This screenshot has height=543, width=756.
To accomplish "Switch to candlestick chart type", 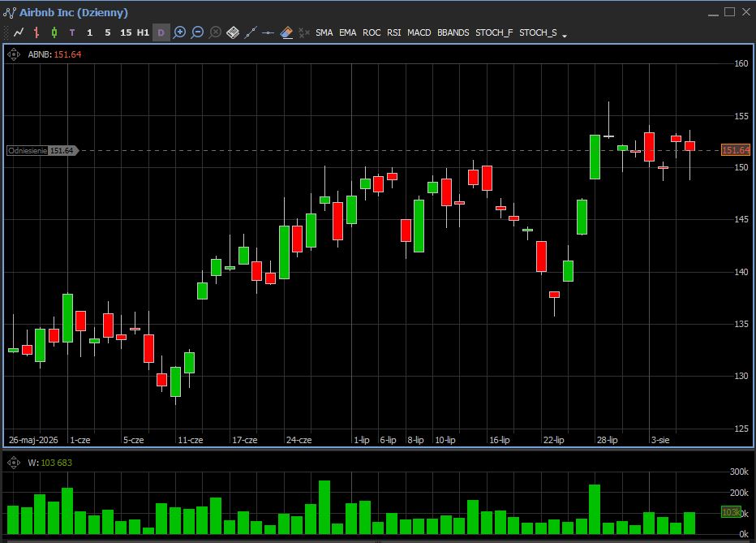I will (x=54, y=32).
